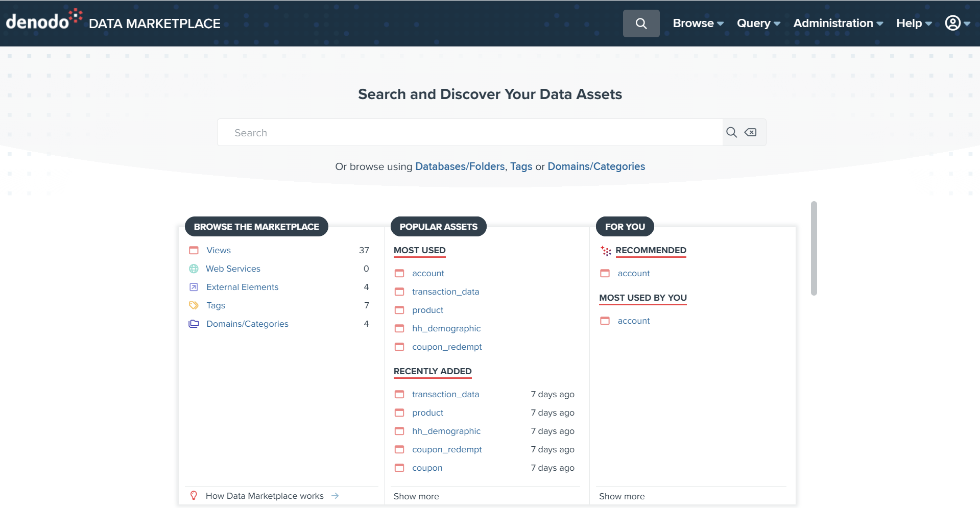This screenshot has width=980, height=508.
Task: Click the Domains/Categories folder icon
Action: click(x=194, y=324)
